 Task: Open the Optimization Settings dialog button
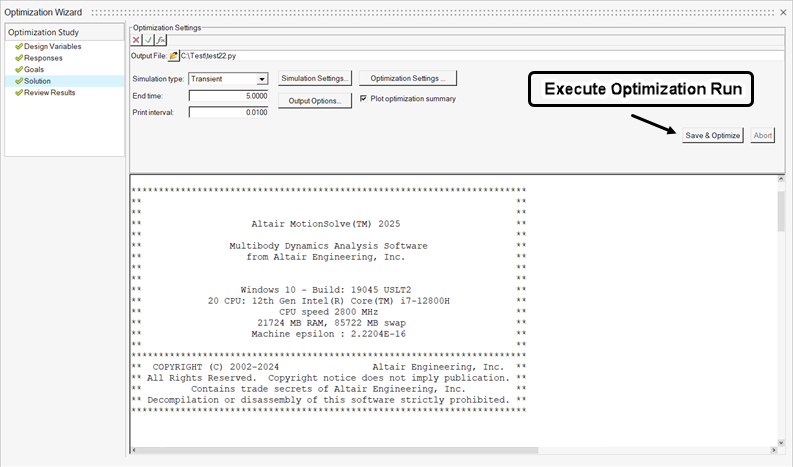(408, 78)
